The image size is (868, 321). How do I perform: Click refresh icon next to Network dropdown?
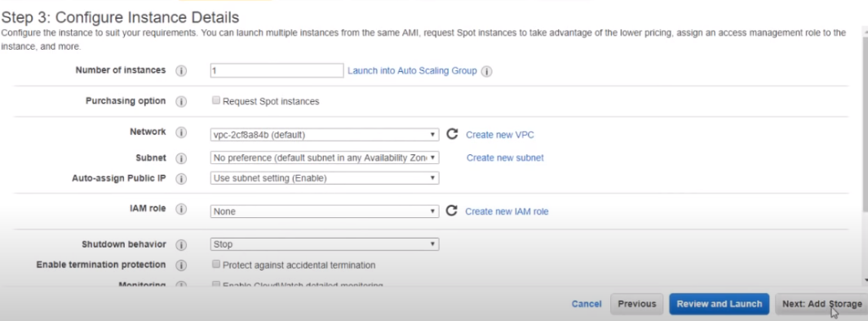click(452, 134)
